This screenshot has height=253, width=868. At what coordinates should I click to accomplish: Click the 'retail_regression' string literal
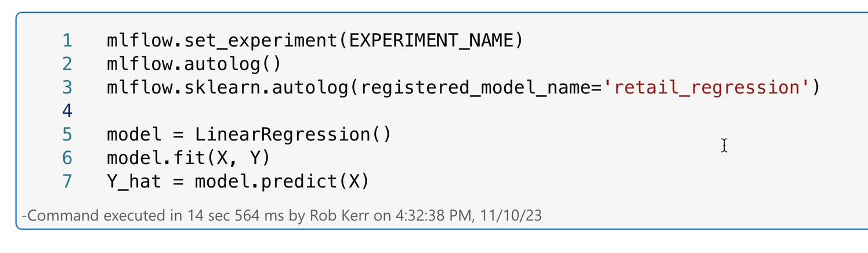(706, 88)
